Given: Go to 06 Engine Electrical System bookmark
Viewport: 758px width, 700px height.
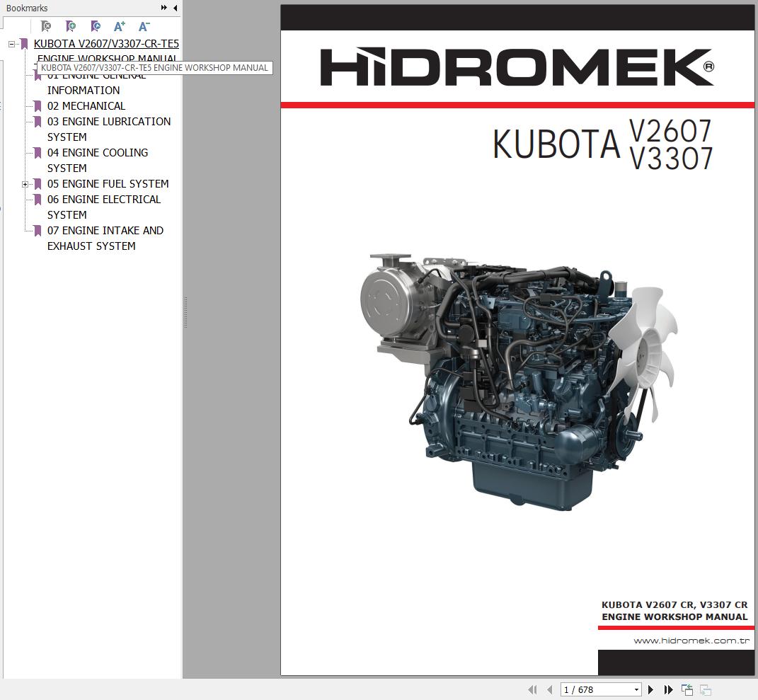Looking at the screenshot, I should [x=103, y=200].
